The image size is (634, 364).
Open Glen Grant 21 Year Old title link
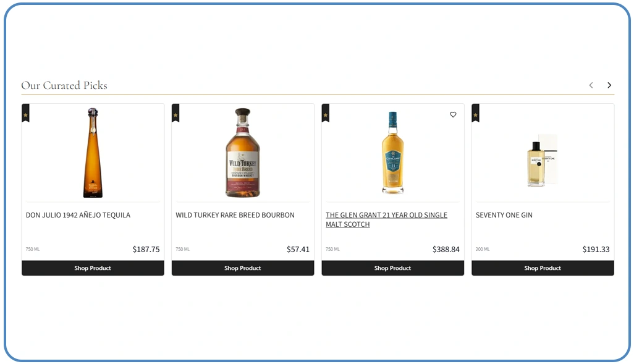click(386, 219)
